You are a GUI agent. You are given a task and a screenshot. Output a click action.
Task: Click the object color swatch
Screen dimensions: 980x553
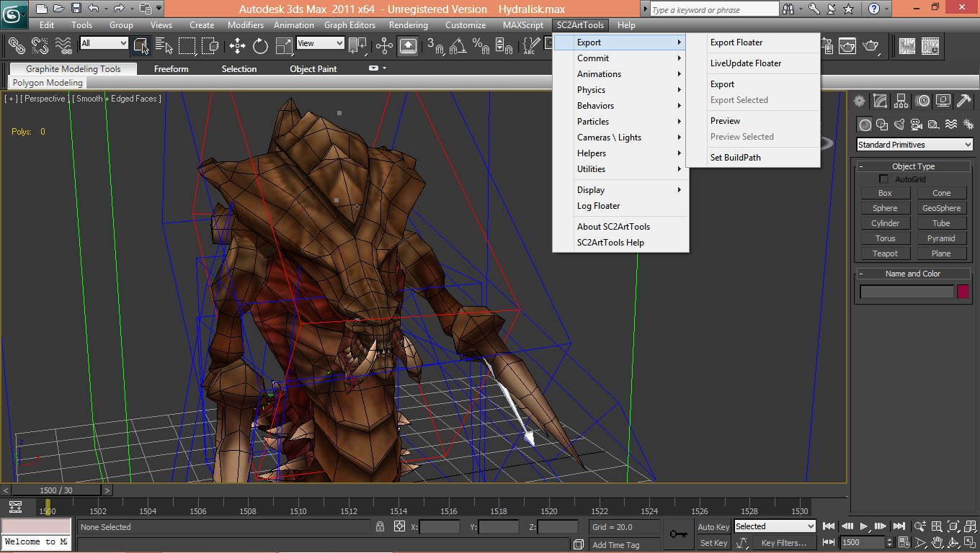click(x=963, y=292)
